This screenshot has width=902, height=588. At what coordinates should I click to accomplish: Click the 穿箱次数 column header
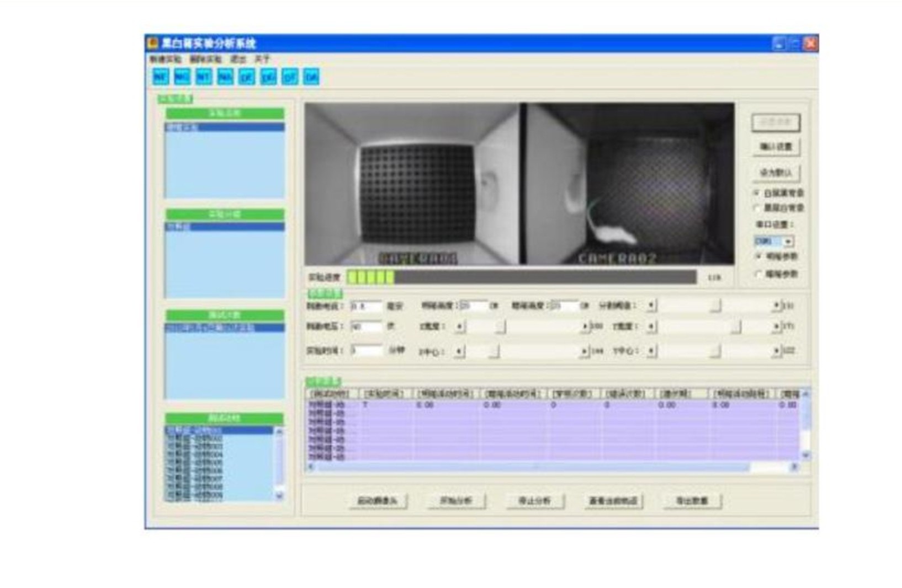[x=573, y=394]
